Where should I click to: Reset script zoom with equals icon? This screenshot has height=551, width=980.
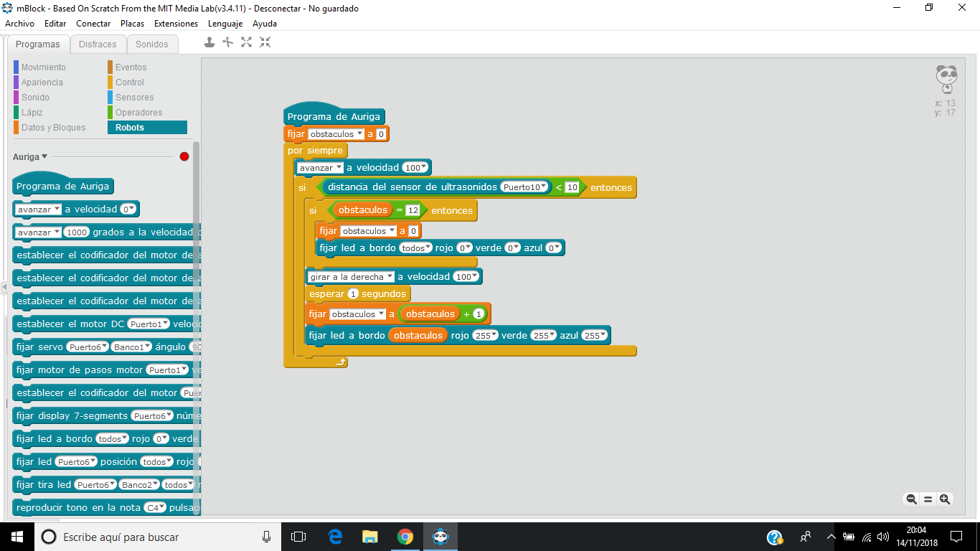(x=928, y=499)
